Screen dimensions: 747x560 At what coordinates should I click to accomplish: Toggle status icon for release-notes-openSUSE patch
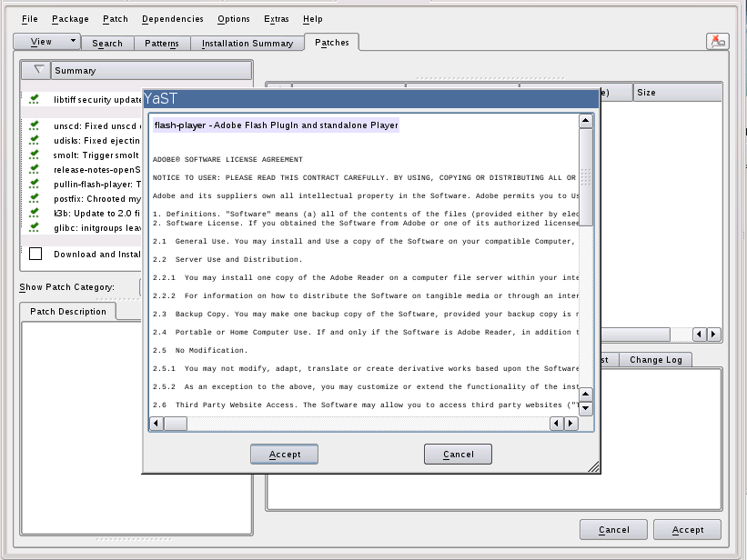[34, 169]
